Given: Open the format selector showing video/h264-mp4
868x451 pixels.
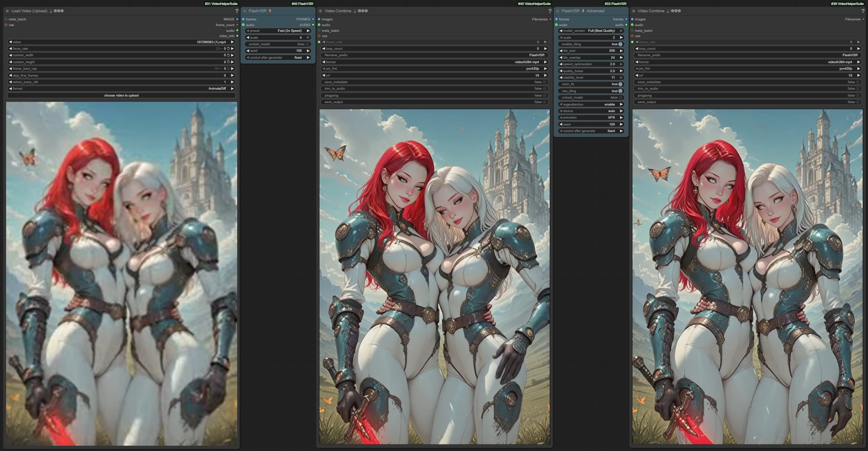Looking at the screenshot, I should coord(433,62).
